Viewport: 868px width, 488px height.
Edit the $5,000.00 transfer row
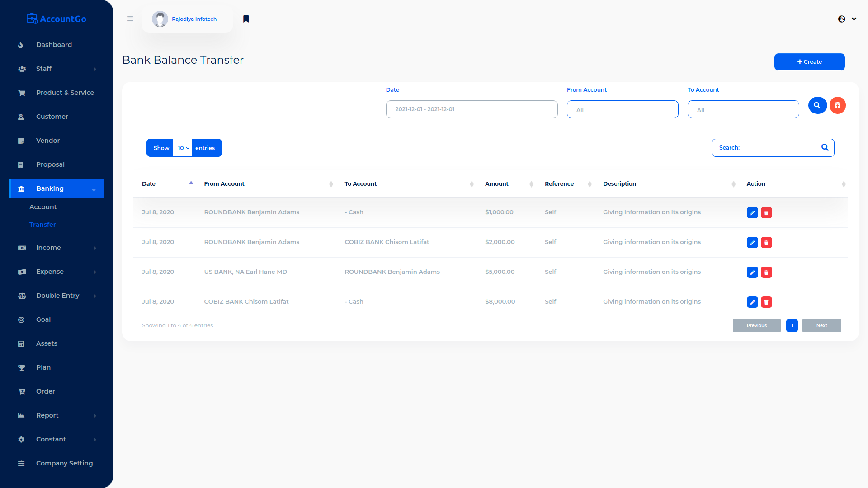(x=752, y=272)
